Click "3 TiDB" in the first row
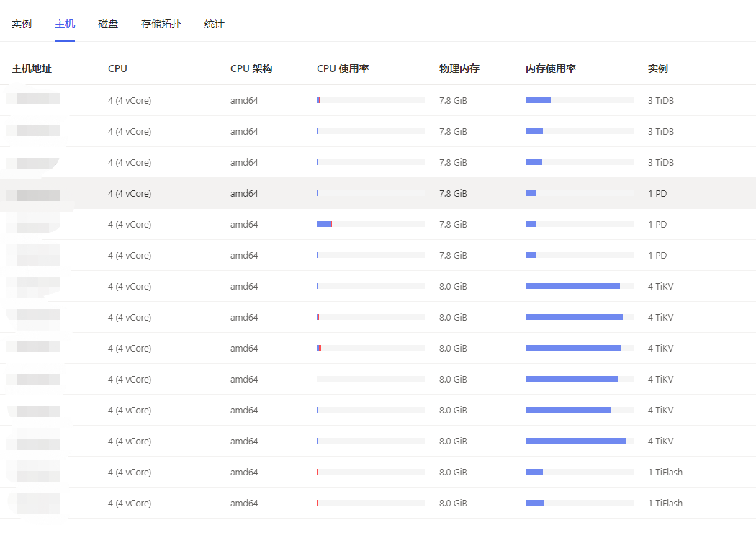The height and width of the screenshot is (541, 756). [x=661, y=101]
